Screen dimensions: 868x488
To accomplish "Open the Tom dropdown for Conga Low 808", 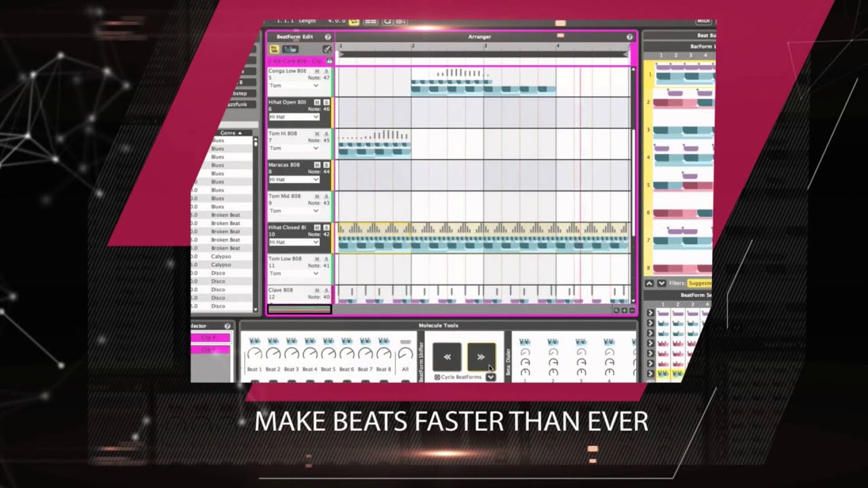I will point(294,86).
